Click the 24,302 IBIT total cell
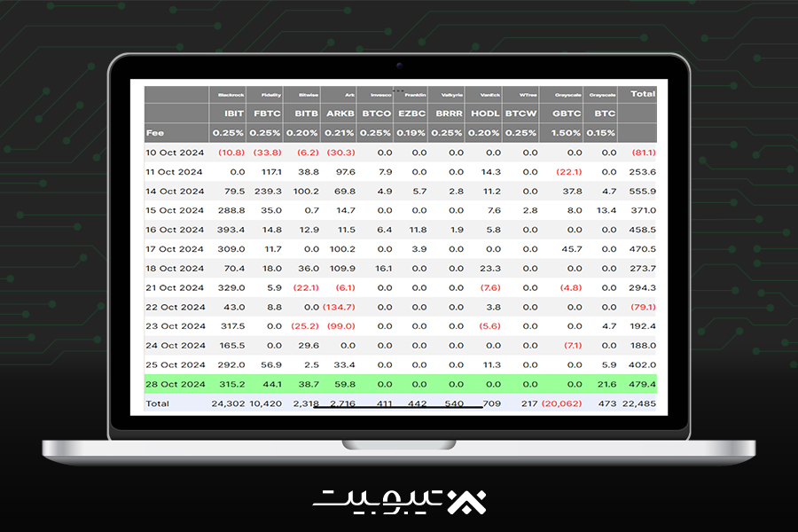This screenshot has width=798, height=532. point(228,403)
